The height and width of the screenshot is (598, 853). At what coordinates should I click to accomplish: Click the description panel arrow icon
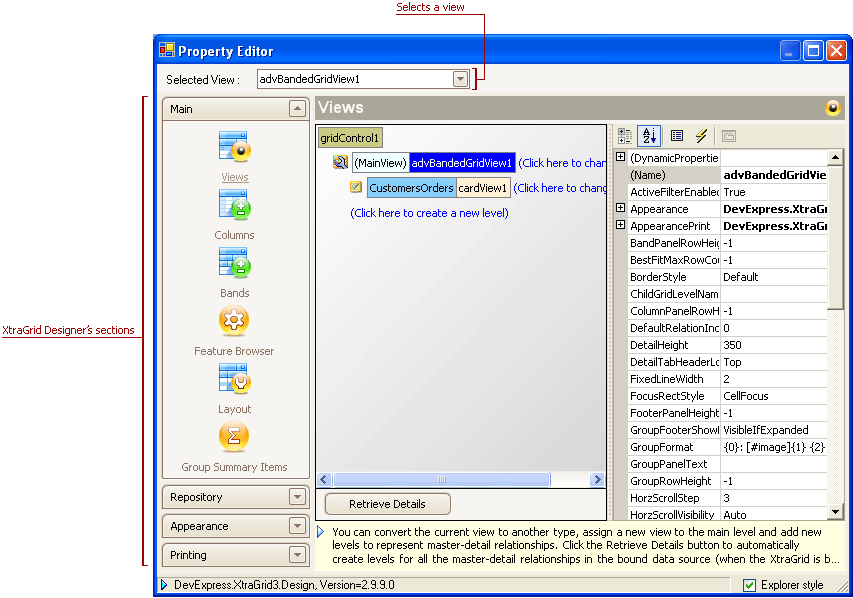coord(320,532)
